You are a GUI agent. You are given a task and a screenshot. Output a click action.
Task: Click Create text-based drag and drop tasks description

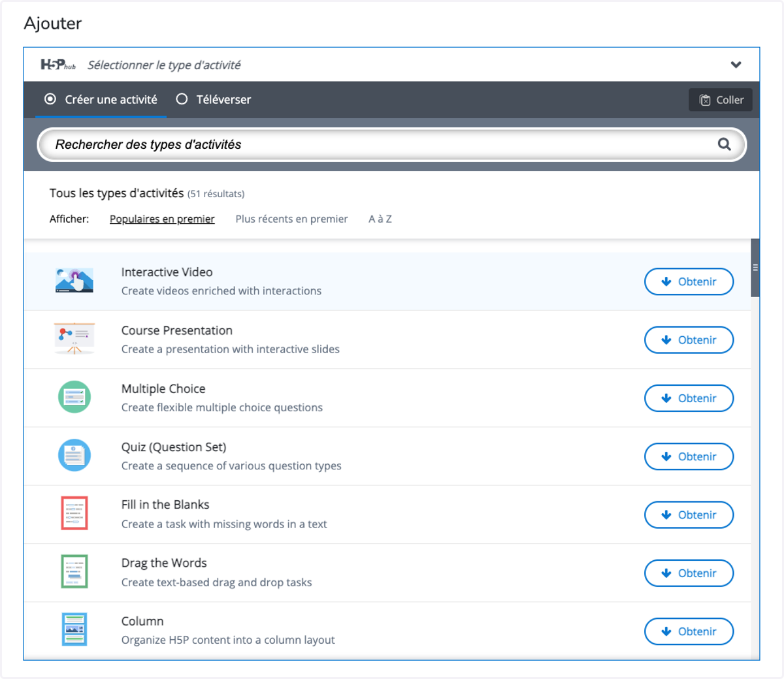pyautogui.click(x=217, y=582)
